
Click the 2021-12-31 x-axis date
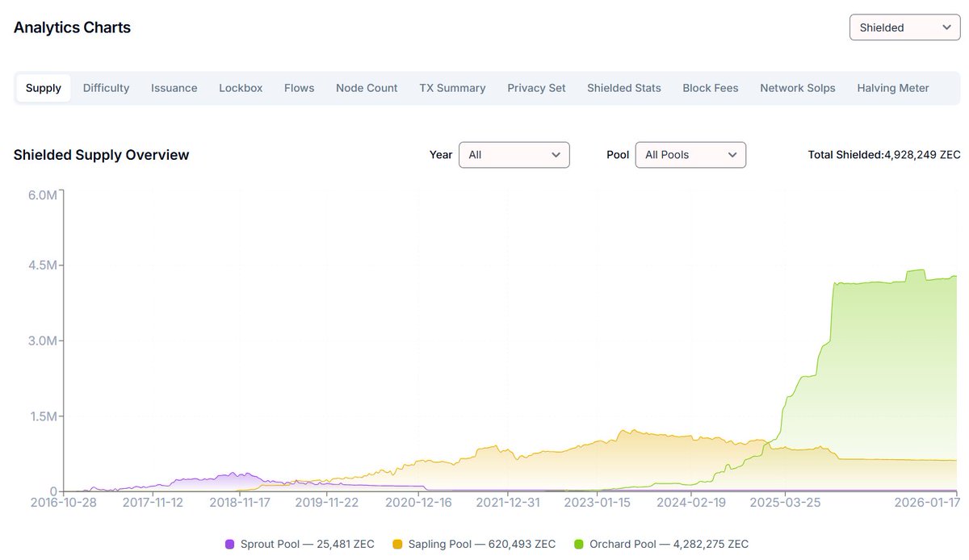[508, 503]
